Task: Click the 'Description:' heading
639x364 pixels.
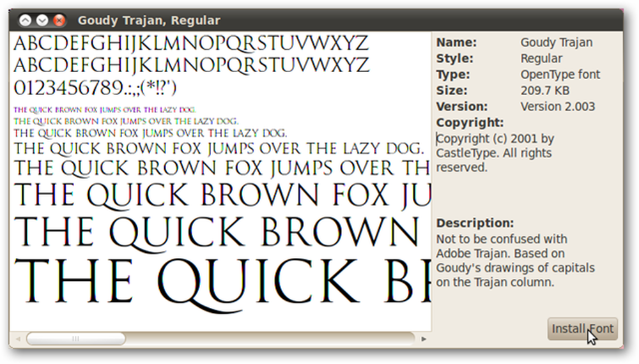Action: 475,223
